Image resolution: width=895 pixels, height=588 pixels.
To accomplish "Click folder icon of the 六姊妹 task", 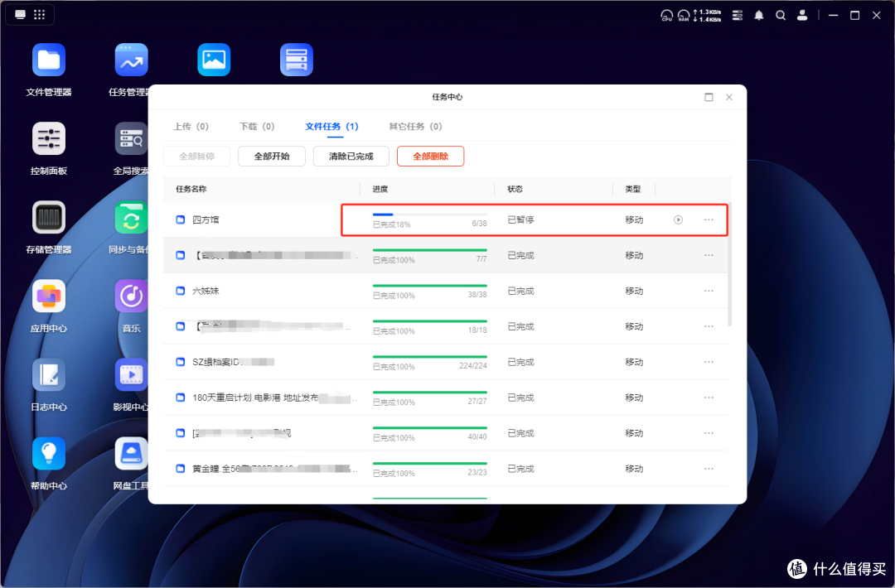I will pyautogui.click(x=181, y=291).
